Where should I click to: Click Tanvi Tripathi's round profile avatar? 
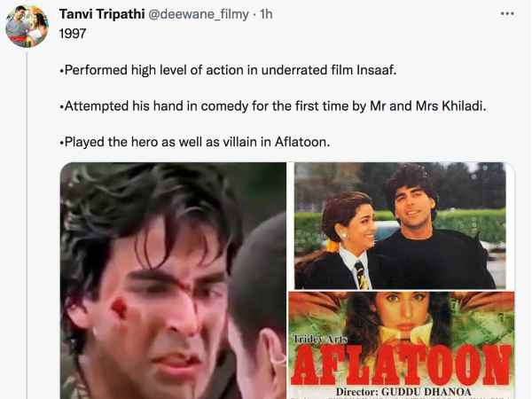[27, 27]
